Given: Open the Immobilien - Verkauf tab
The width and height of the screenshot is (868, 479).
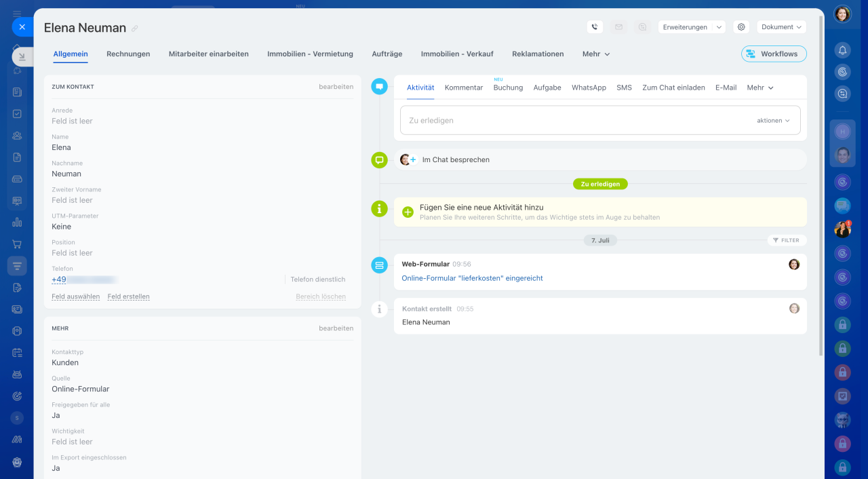Looking at the screenshot, I should coord(457,54).
